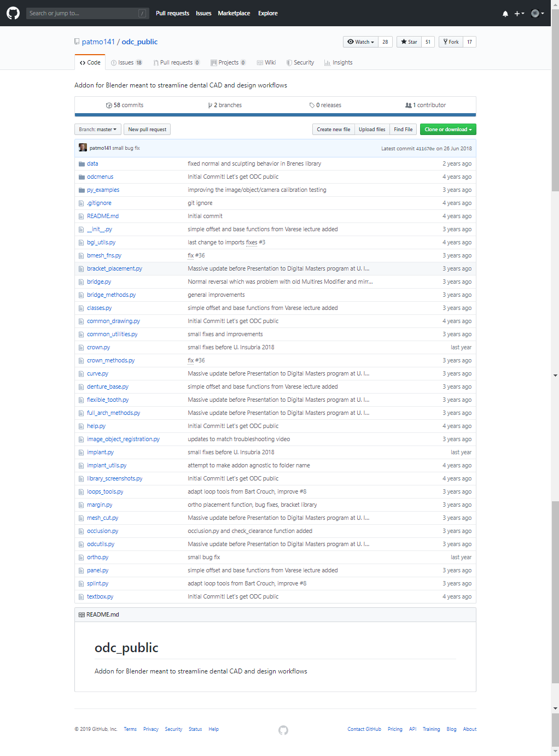The image size is (559, 756).
Task: Open the odcmenus folder icon
Action: (81, 177)
